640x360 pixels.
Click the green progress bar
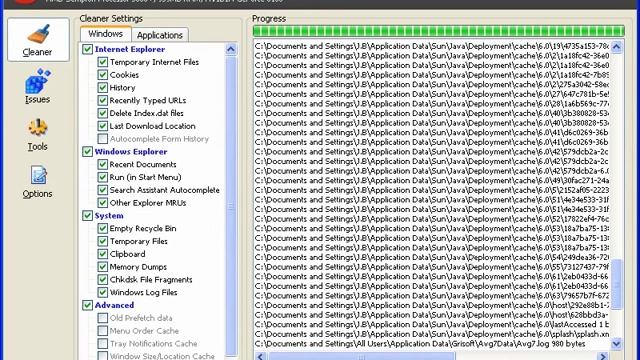[x=438, y=31]
